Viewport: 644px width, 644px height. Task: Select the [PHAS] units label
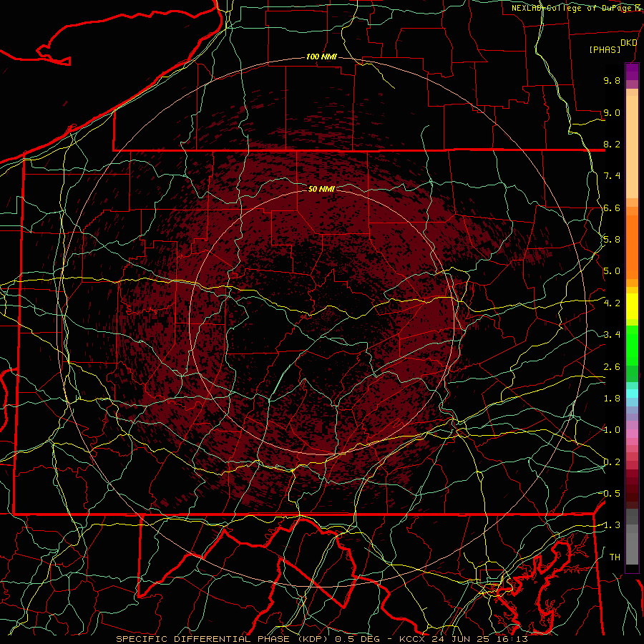605,49
